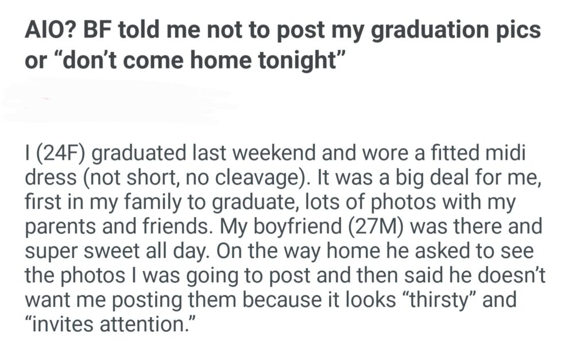Screen dimensions: 588x364
Task: Click the words "graduation pics" in the title
Action: point(457,30)
